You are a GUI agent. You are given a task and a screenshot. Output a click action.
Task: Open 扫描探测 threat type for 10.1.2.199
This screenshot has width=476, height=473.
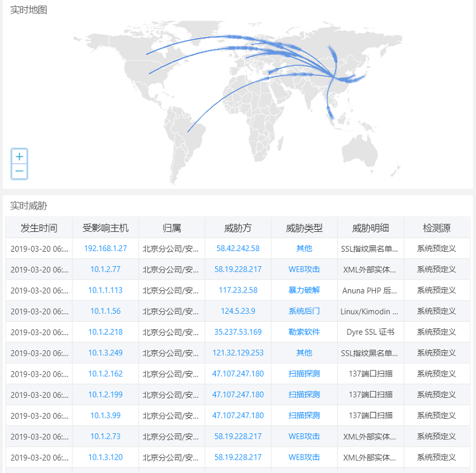[x=304, y=395]
